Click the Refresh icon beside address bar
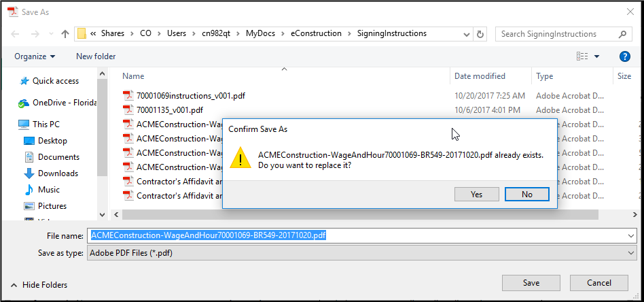 coord(480,33)
